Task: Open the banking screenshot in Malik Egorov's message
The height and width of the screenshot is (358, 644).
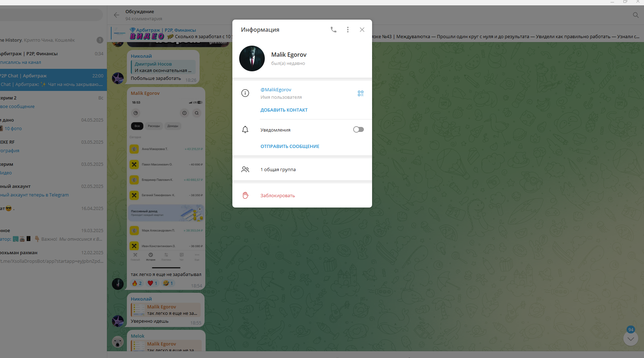Action: point(166,183)
